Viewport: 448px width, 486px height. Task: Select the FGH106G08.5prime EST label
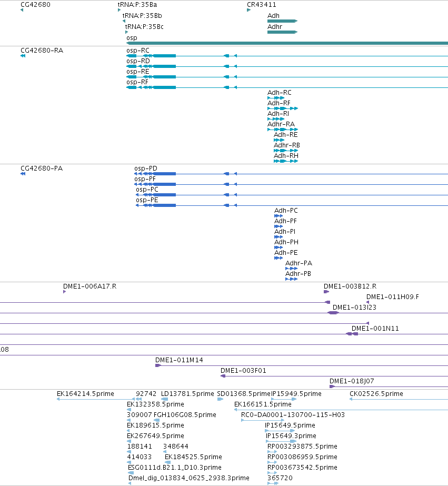tap(185, 415)
